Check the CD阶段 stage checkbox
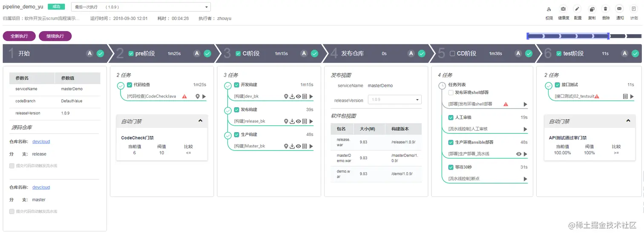Image resolution: width=644 pixels, height=237 pixels. tap(452, 54)
